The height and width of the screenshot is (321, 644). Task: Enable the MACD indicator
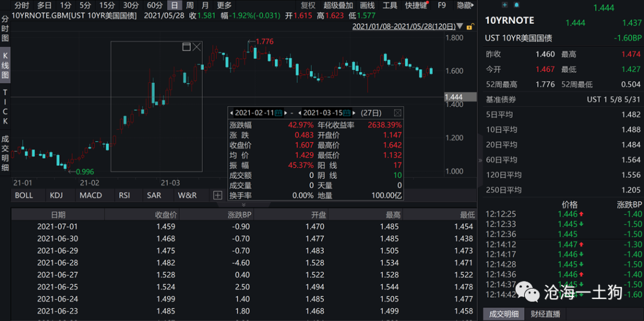[91, 195]
